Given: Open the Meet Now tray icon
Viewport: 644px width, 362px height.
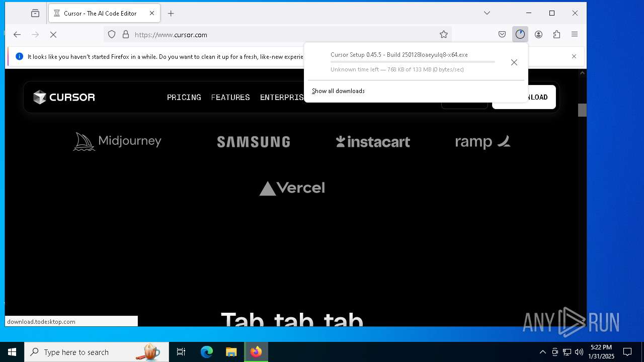Looking at the screenshot, I should (x=555, y=352).
